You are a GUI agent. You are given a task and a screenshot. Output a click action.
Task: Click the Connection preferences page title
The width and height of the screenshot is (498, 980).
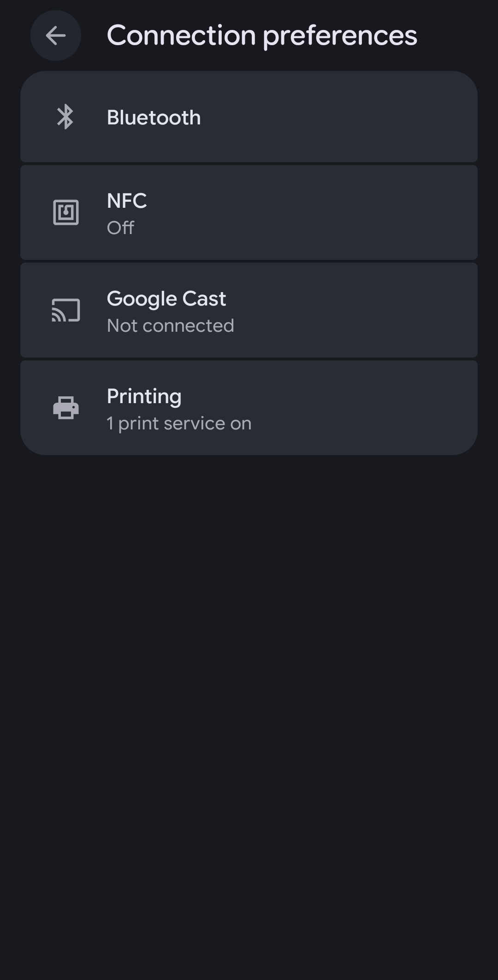point(261,35)
